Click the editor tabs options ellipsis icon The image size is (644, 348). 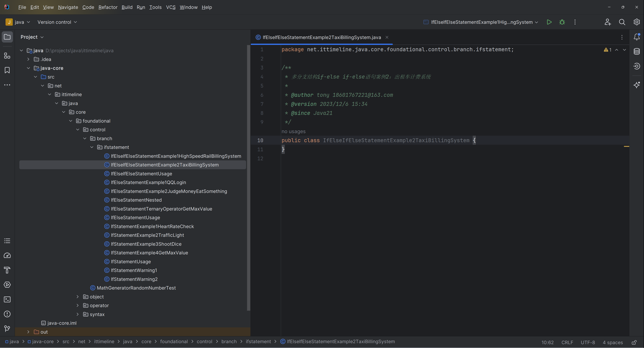pos(622,37)
